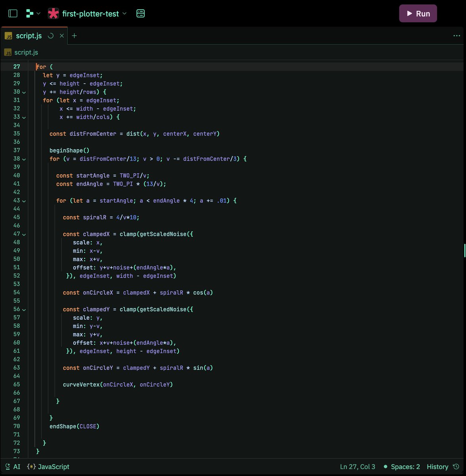Collapse the fold arrow at line 43

click(24, 201)
